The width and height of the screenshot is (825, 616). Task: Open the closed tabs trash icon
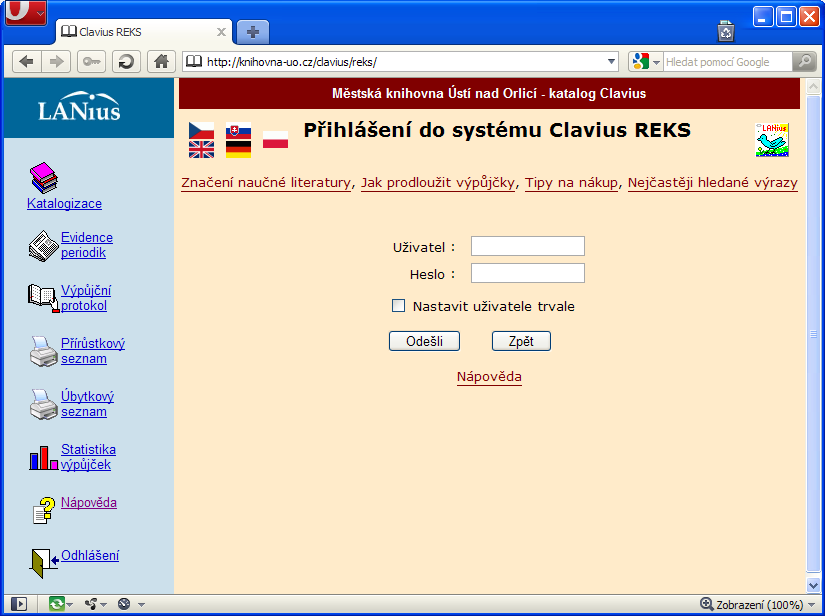pos(726,32)
